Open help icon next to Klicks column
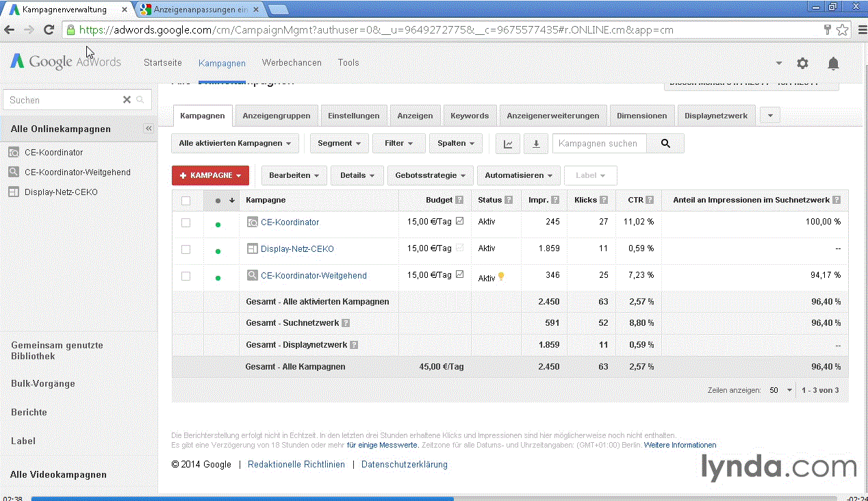This screenshot has width=868, height=501. 603,201
